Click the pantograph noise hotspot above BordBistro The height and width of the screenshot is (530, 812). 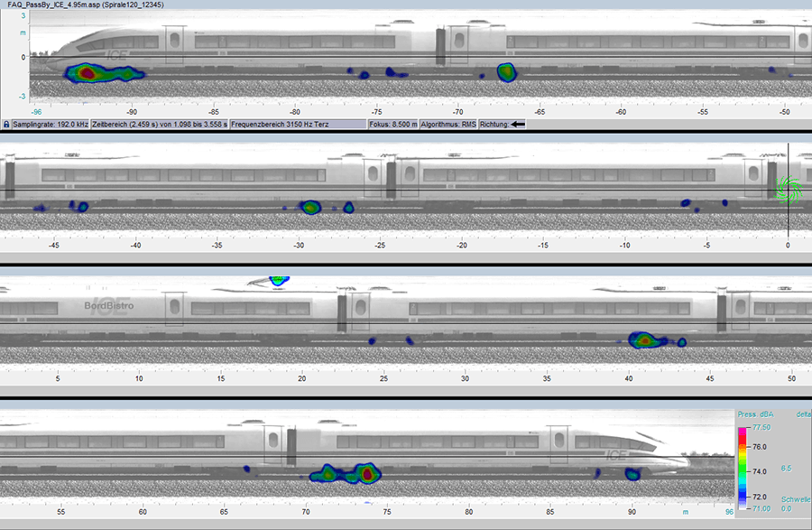[x=278, y=280]
